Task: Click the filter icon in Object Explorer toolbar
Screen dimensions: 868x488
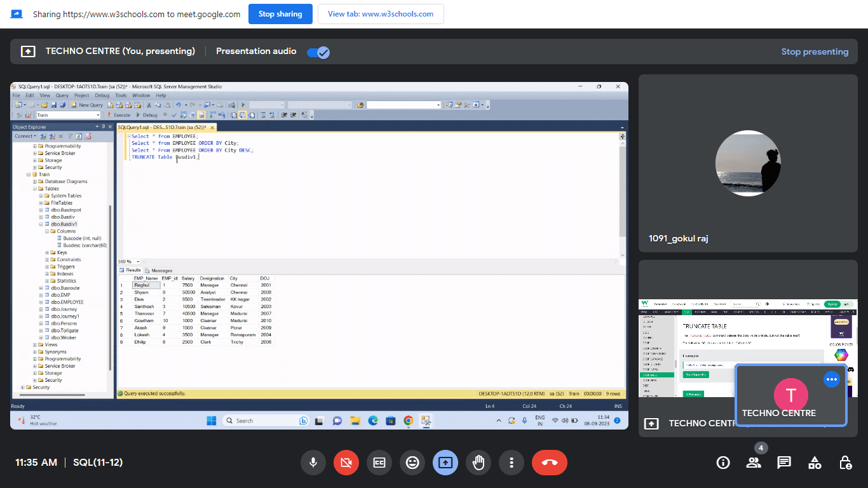Action: pos(70,136)
